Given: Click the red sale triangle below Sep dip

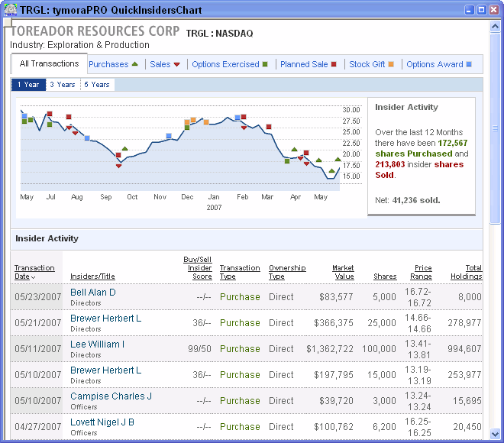Looking at the screenshot, I should pyautogui.click(x=118, y=166).
